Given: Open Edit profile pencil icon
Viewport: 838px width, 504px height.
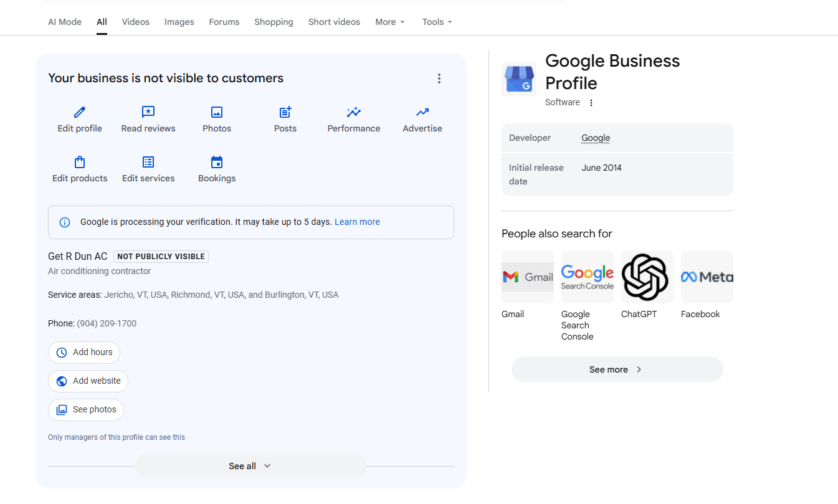Looking at the screenshot, I should [x=80, y=112].
